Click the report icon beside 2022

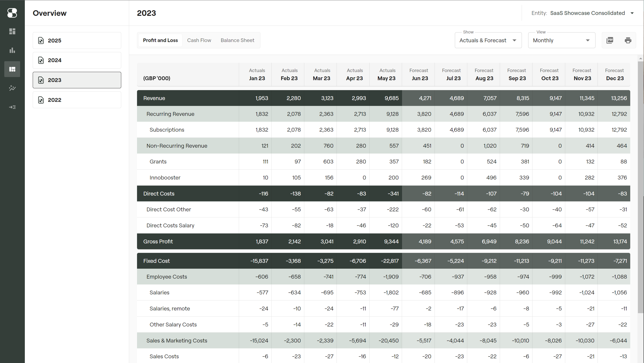41,100
